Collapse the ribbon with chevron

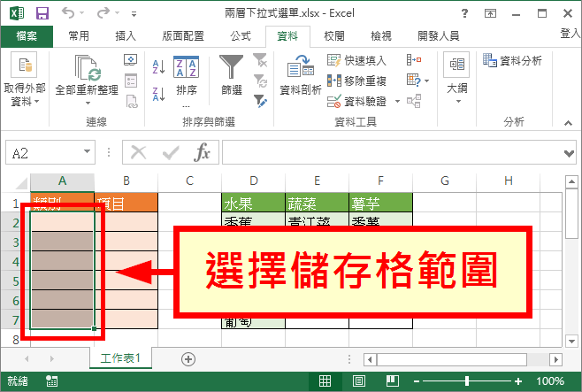click(568, 123)
